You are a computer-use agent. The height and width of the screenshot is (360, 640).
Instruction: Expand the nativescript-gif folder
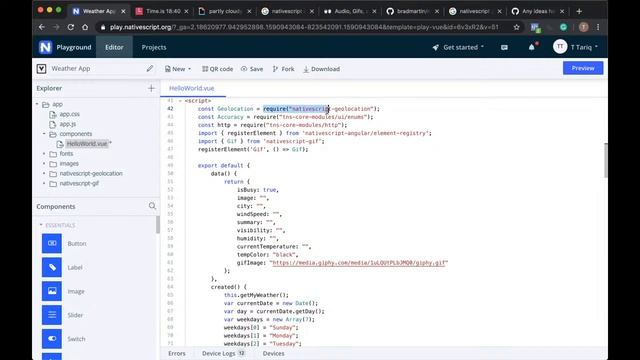(44, 184)
